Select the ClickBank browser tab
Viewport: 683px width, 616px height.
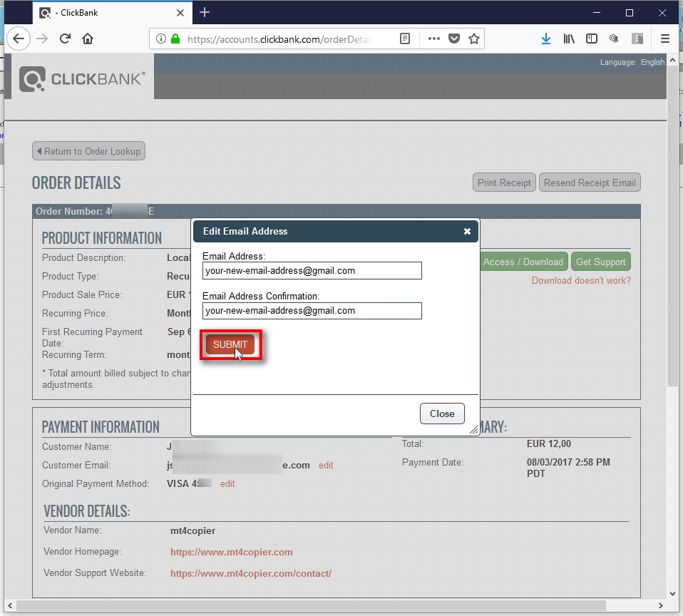point(112,13)
